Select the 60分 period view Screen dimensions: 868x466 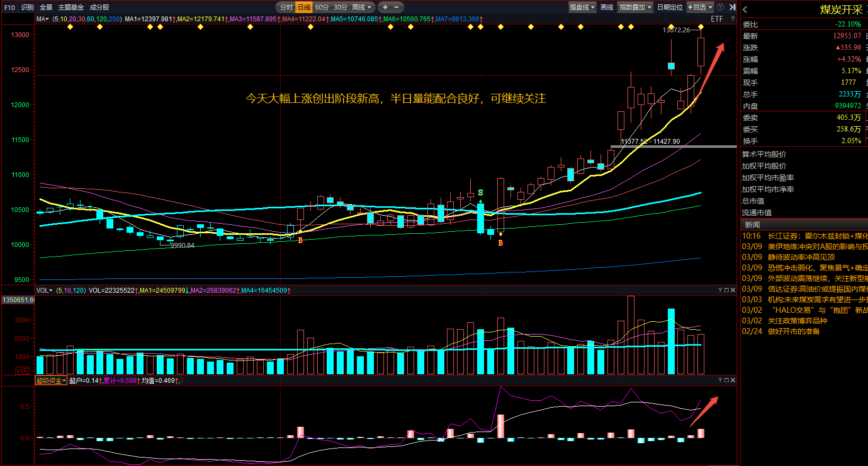(322, 7)
